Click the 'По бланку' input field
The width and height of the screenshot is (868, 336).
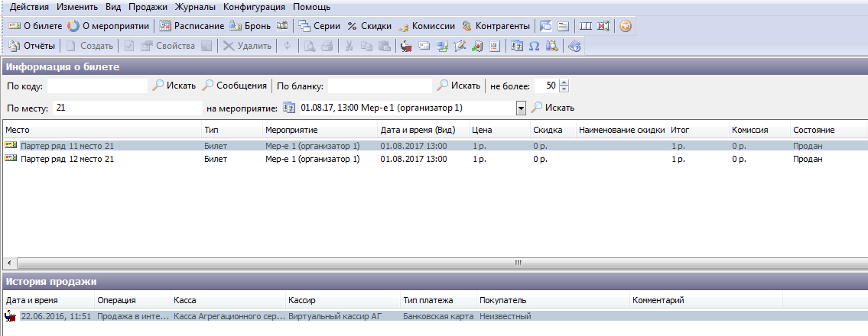coord(379,86)
